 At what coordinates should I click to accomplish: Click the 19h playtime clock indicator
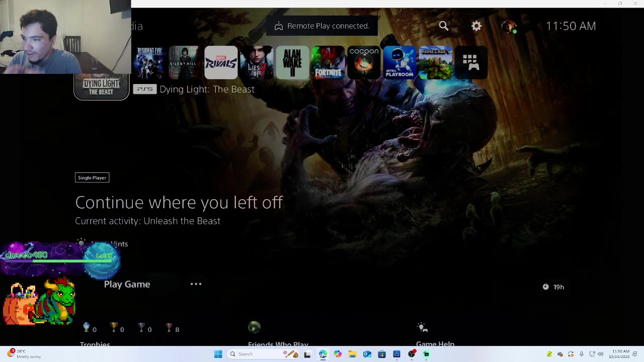[553, 287]
